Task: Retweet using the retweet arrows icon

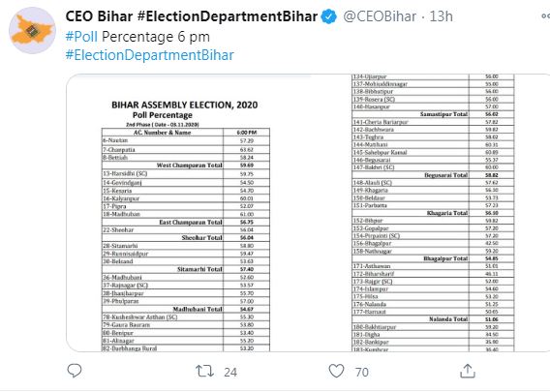Action: (x=205, y=371)
